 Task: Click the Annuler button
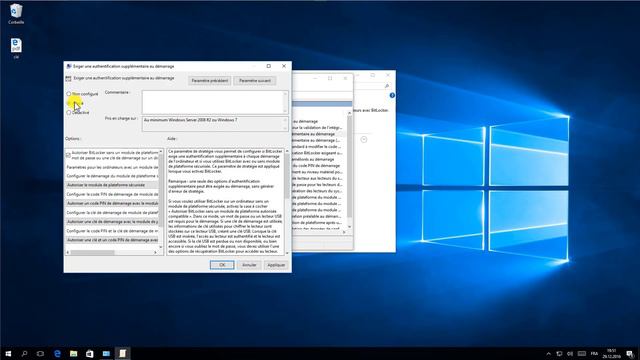[249, 265]
